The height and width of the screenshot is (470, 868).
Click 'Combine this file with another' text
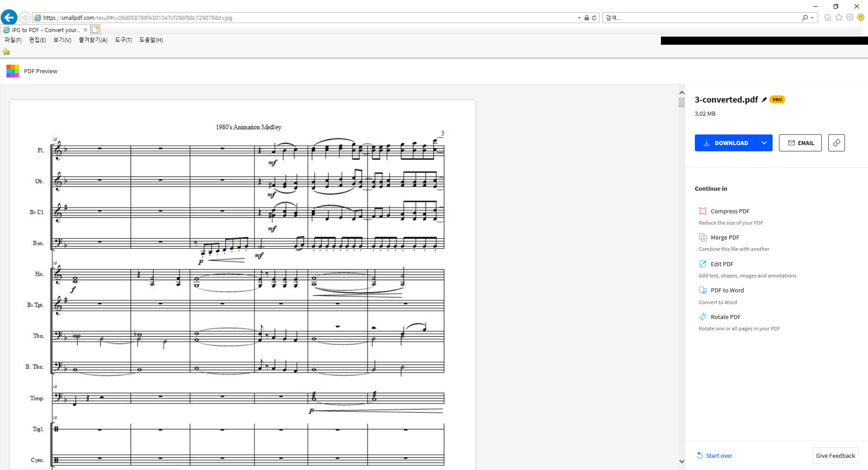coord(734,249)
